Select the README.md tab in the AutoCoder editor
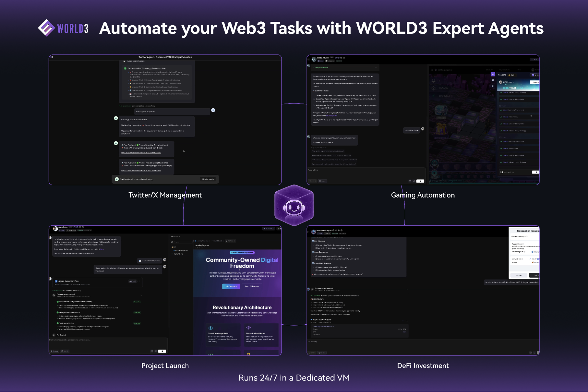Screen dimensions: 588x392 218,241
